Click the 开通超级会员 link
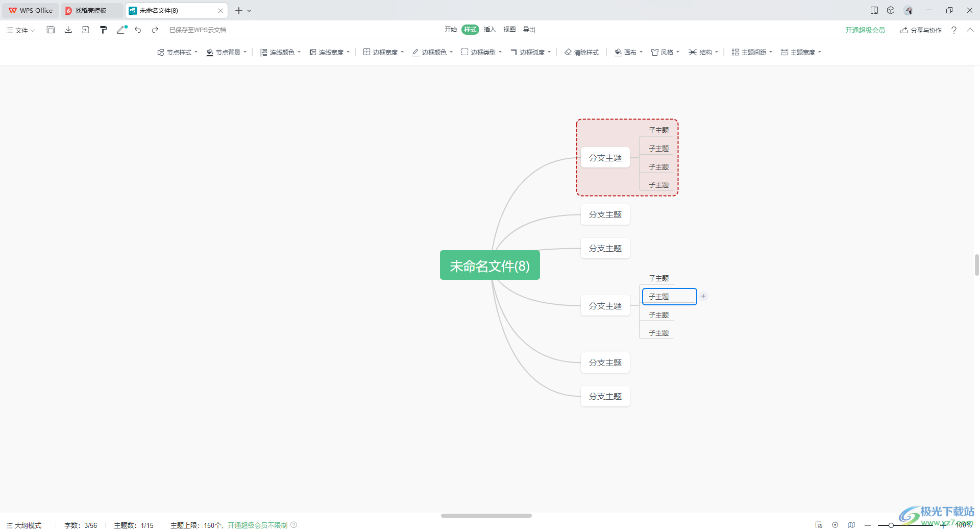The width and height of the screenshot is (980, 531). (x=865, y=30)
